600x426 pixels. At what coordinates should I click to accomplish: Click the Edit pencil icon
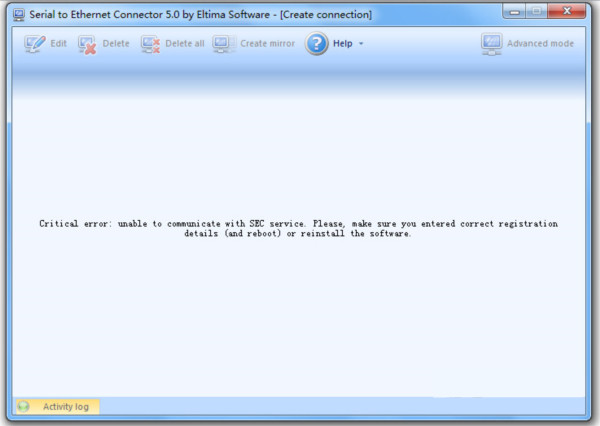click(35, 44)
